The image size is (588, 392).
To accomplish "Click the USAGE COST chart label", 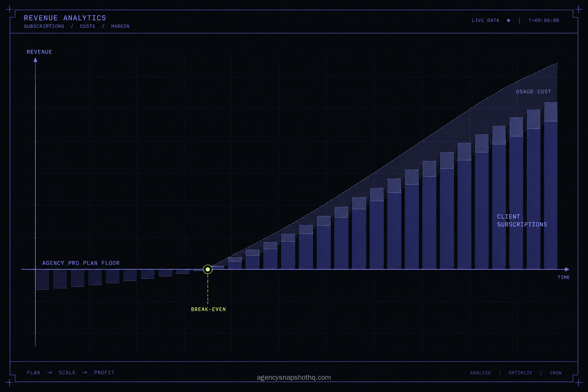I will click(x=534, y=92).
